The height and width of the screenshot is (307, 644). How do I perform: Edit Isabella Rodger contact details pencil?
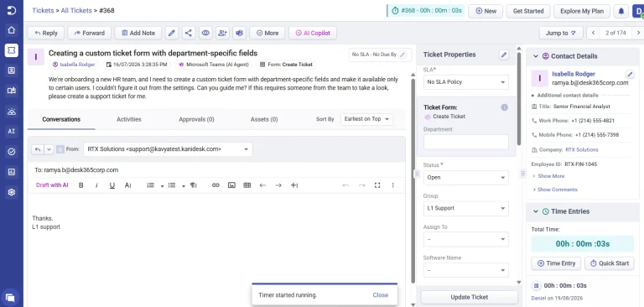(630, 74)
